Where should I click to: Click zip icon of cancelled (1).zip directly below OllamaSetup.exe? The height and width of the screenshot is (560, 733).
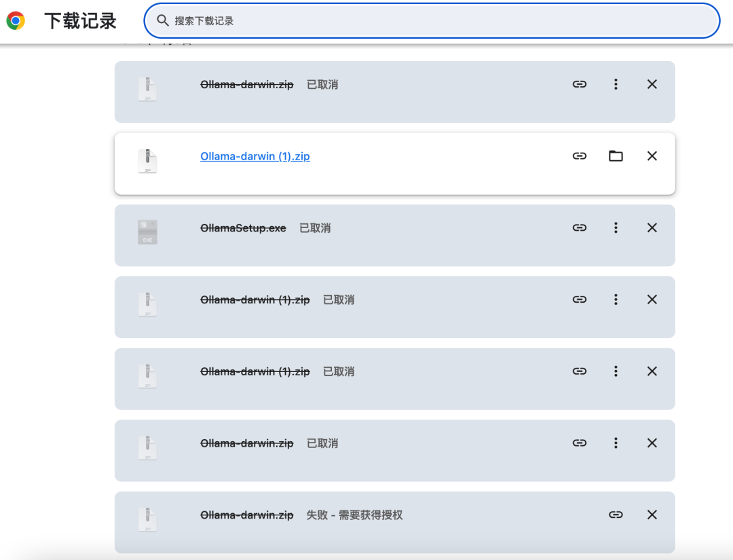[x=147, y=304]
